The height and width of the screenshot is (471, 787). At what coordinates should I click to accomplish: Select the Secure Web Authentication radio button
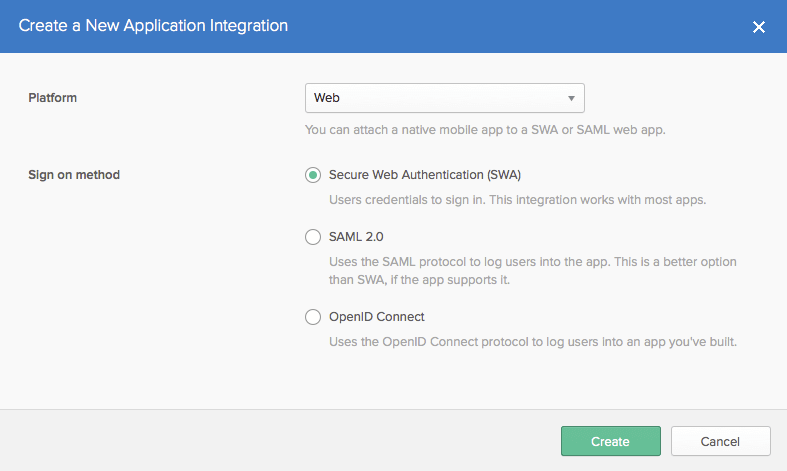(x=313, y=175)
